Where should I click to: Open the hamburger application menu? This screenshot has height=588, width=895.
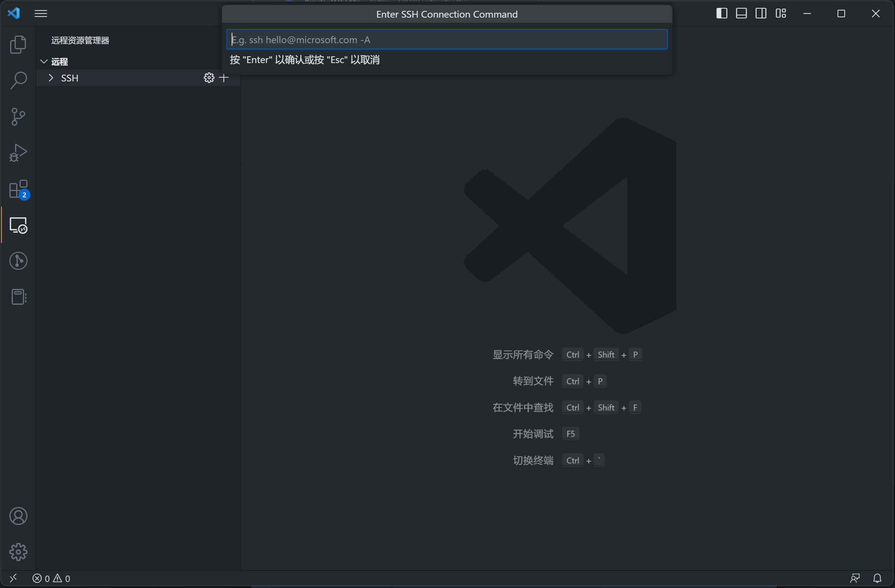41,14
